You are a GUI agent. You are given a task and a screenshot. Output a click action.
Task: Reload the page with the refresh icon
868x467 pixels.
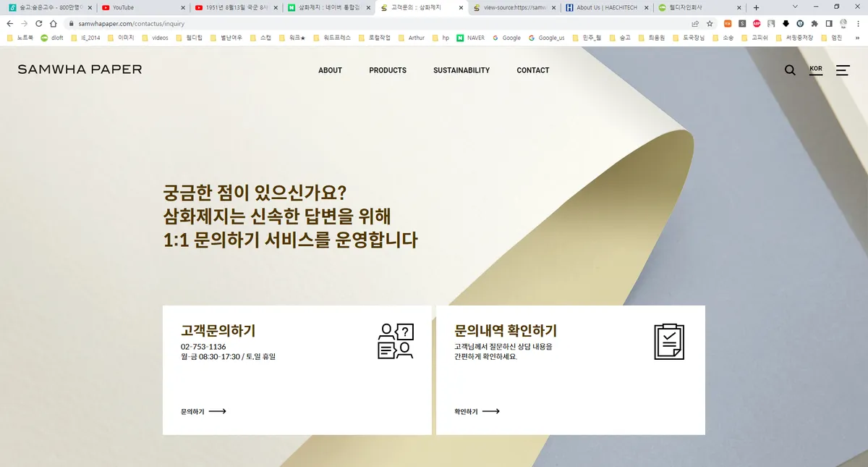pyautogui.click(x=39, y=23)
